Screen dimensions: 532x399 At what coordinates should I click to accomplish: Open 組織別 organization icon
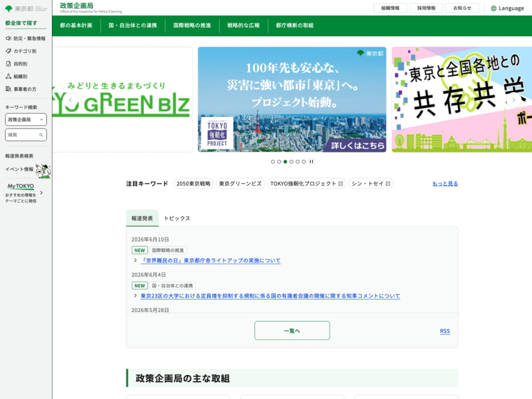pyautogui.click(x=8, y=77)
